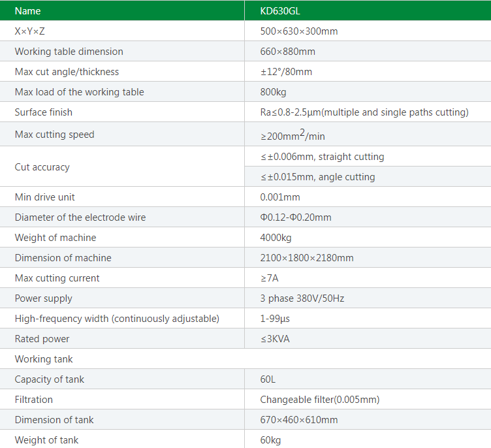Image resolution: width=491 pixels, height=448 pixels.
Task: Click the value '800kg'
Action: coord(273,92)
